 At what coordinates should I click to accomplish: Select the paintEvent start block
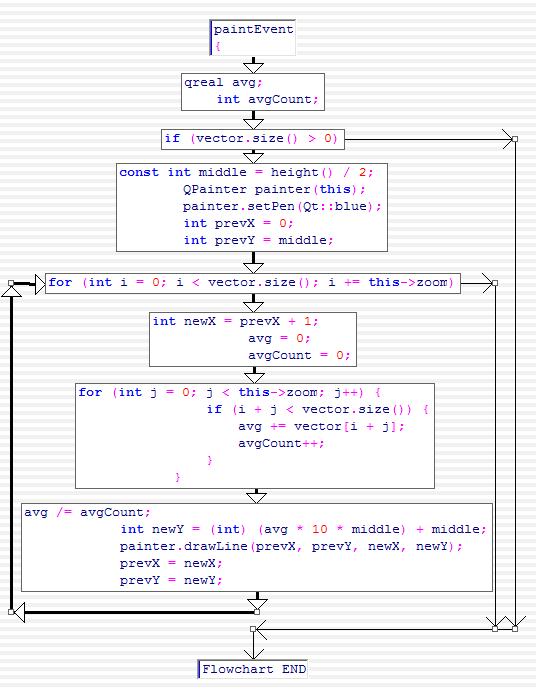tap(253, 37)
